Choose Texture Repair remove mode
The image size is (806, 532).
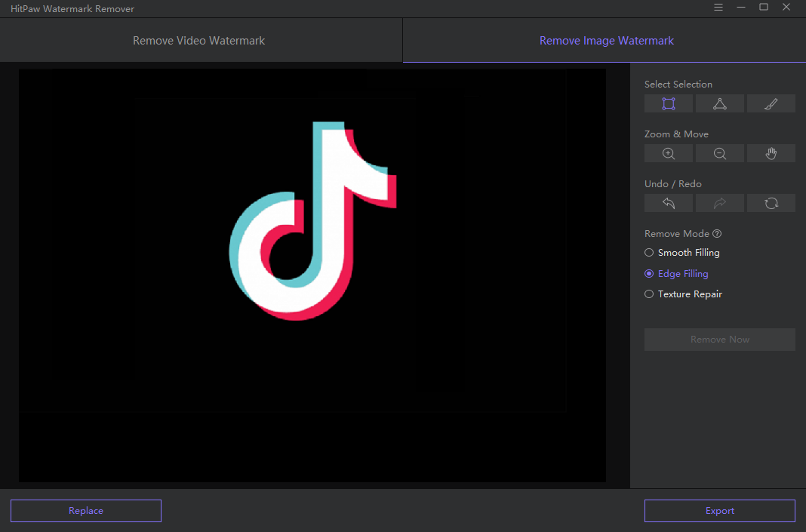tap(684, 294)
